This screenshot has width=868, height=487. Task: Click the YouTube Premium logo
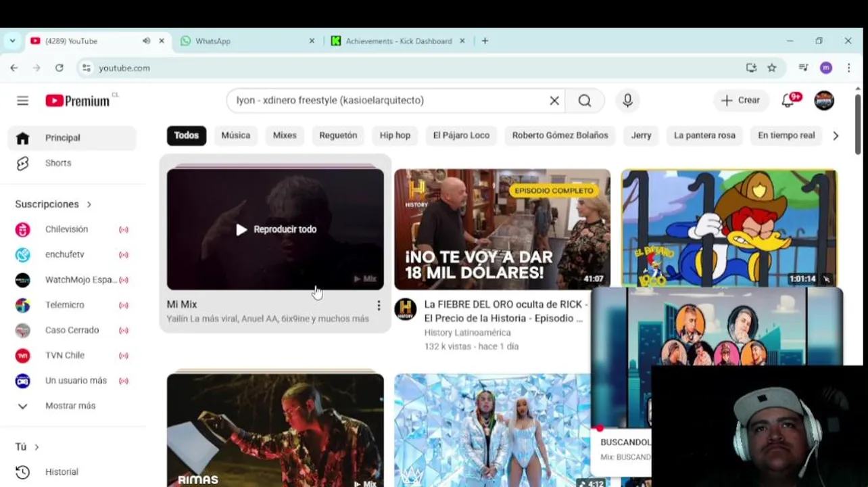point(78,101)
